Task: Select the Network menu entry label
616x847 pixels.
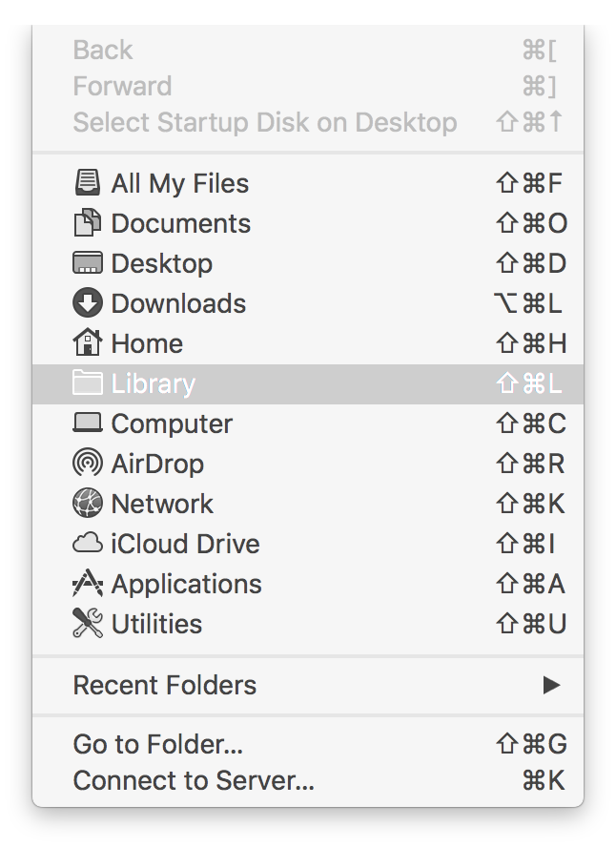Action: point(162,504)
